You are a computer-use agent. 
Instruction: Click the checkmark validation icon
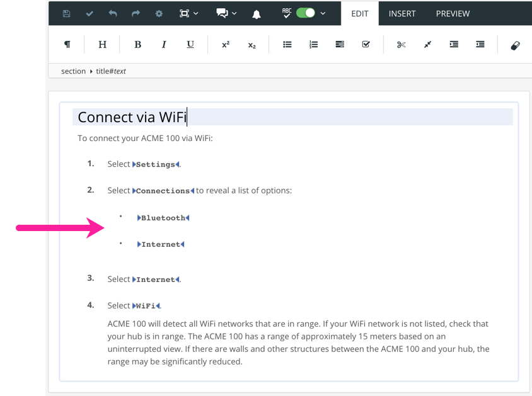coord(89,13)
